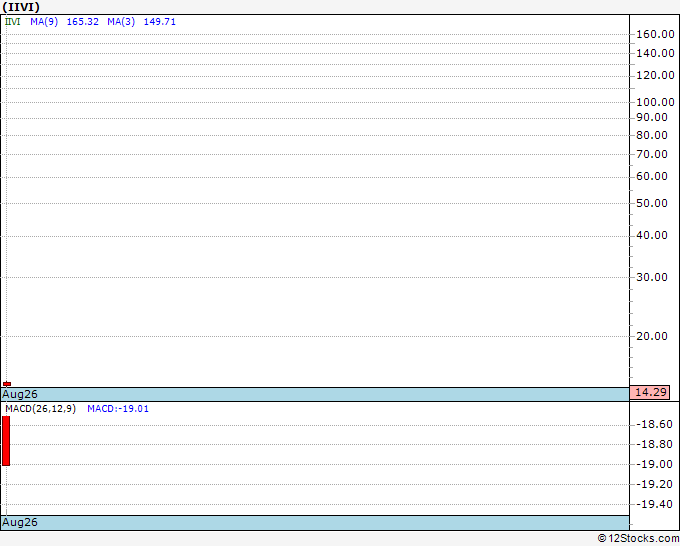This screenshot has height=546, width=680.
Task: Select the 149.71 moving average value
Action: 160,22
